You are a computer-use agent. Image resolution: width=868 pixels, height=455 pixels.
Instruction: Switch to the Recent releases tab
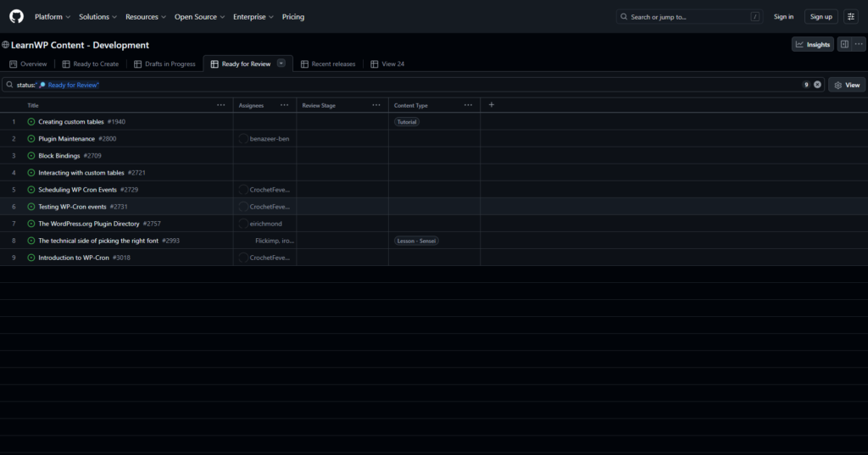point(328,64)
